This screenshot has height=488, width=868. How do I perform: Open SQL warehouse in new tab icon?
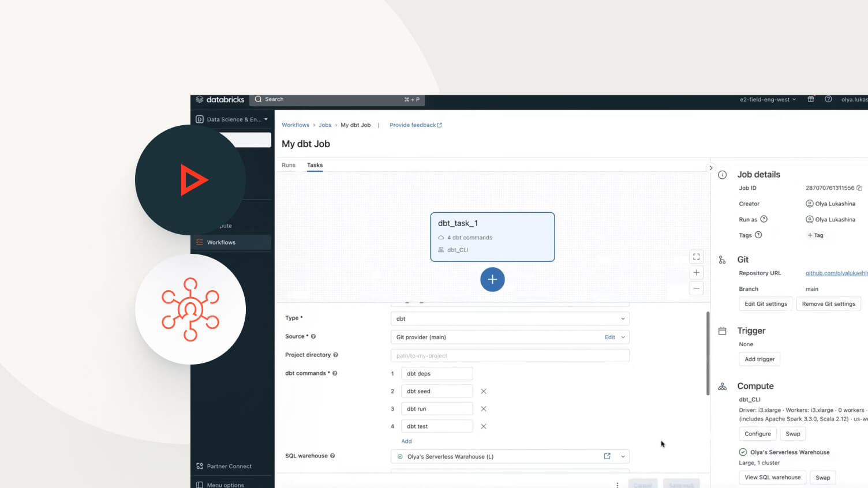click(x=607, y=456)
